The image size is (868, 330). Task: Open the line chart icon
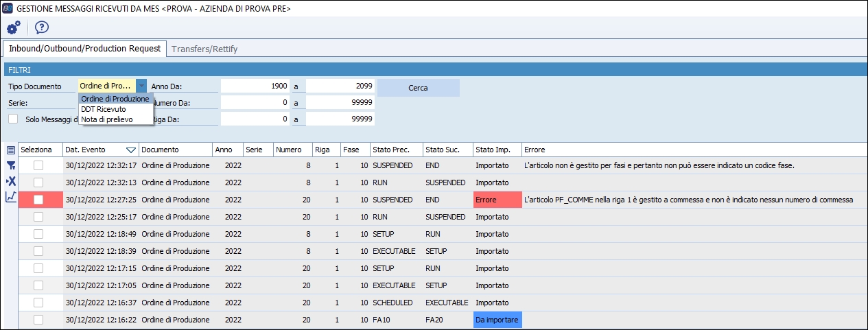11,197
